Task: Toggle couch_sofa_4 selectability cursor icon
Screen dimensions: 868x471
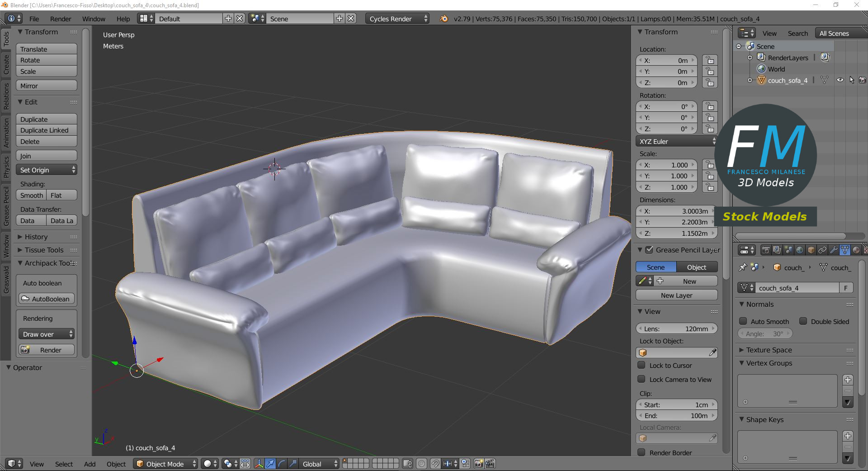Action: coord(852,80)
